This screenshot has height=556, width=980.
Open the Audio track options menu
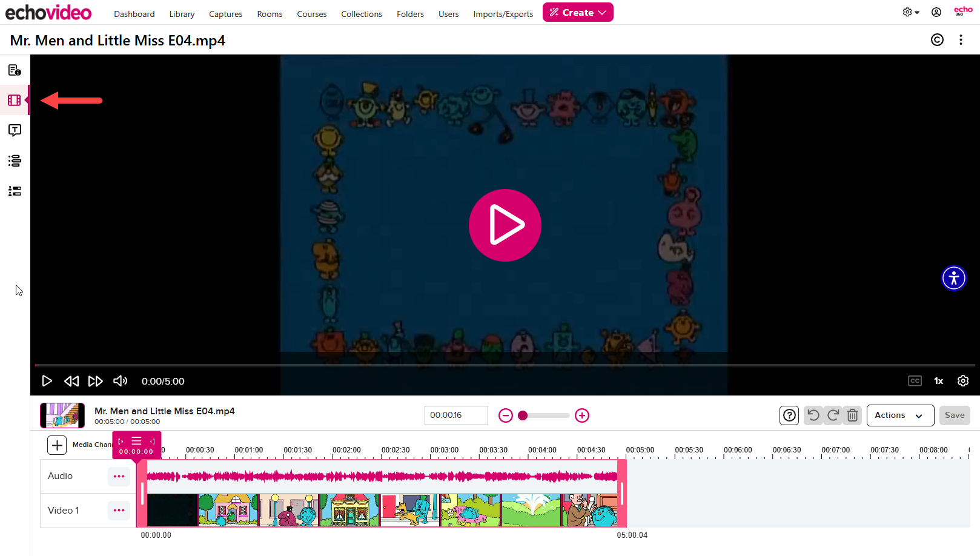click(x=119, y=477)
